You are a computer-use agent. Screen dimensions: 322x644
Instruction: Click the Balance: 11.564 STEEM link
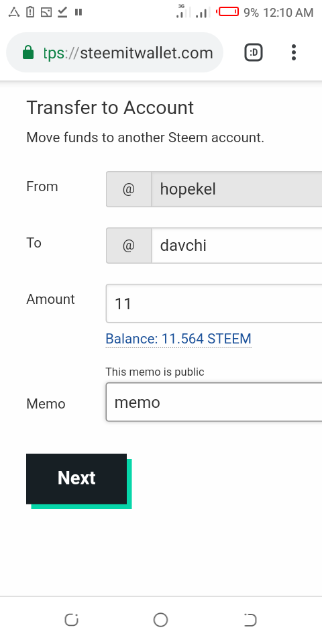click(178, 339)
